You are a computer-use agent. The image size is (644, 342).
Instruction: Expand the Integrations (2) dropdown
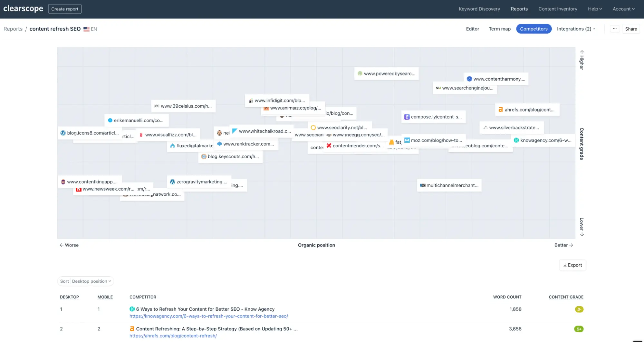pos(576,29)
